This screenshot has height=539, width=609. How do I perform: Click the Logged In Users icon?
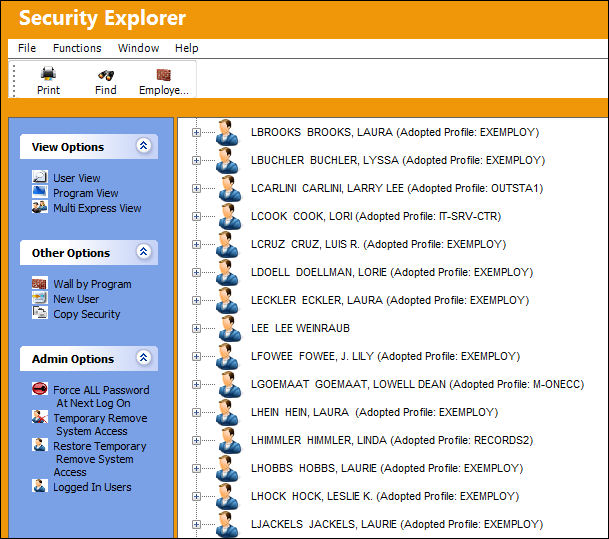point(40,486)
